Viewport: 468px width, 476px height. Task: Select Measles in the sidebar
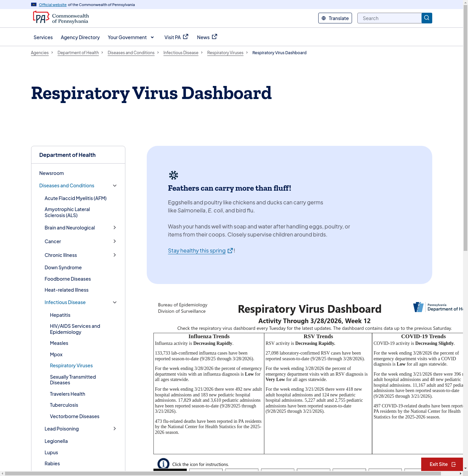click(x=59, y=343)
